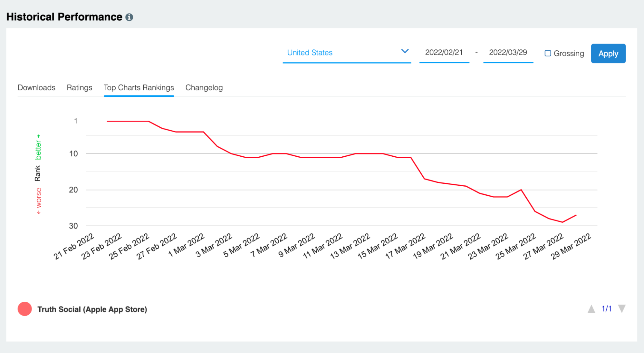
Task: Click the 1/1 legend page indicator
Action: pos(606,309)
